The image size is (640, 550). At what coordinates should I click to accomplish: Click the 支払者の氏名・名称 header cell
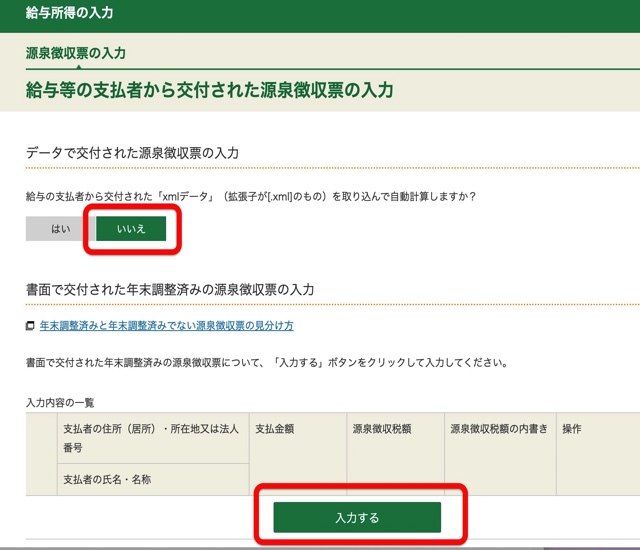(107, 479)
